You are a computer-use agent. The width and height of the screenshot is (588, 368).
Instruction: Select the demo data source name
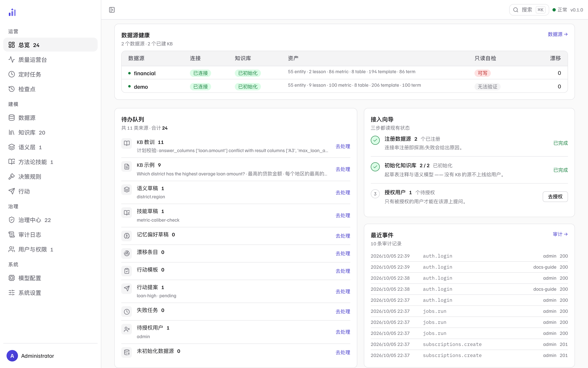click(x=141, y=87)
